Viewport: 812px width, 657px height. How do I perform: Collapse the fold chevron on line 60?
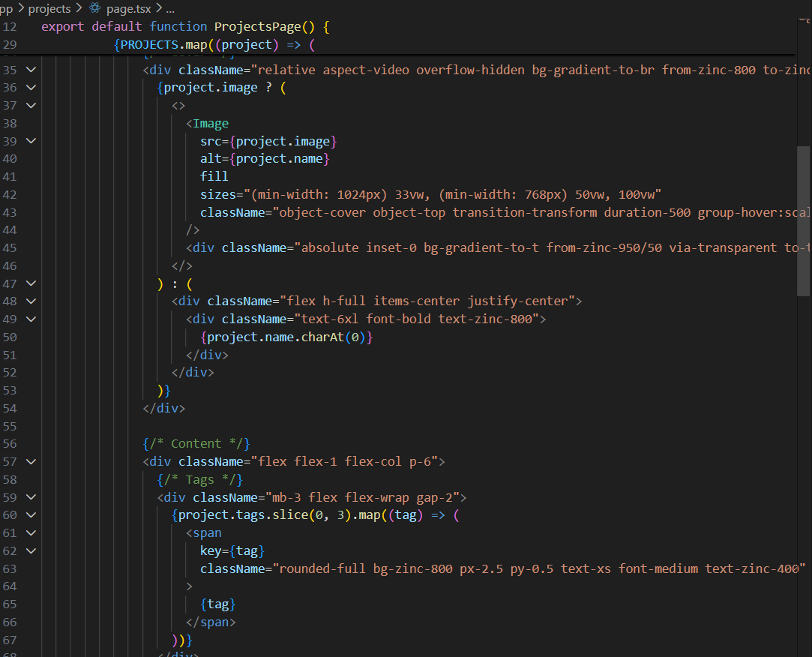coord(31,515)
